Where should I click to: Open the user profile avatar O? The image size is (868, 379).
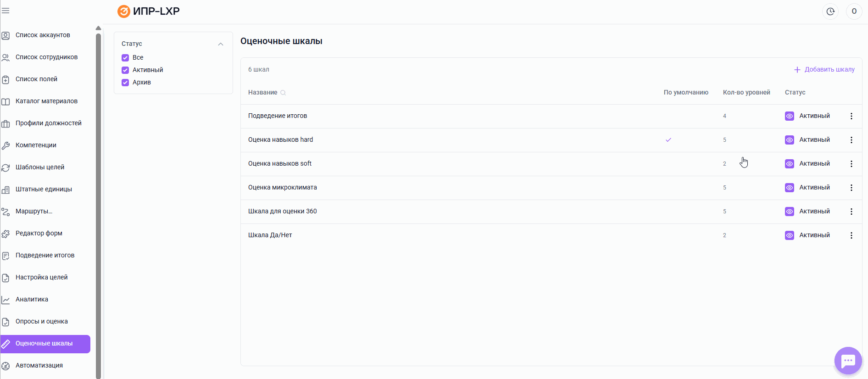(854, 11)
